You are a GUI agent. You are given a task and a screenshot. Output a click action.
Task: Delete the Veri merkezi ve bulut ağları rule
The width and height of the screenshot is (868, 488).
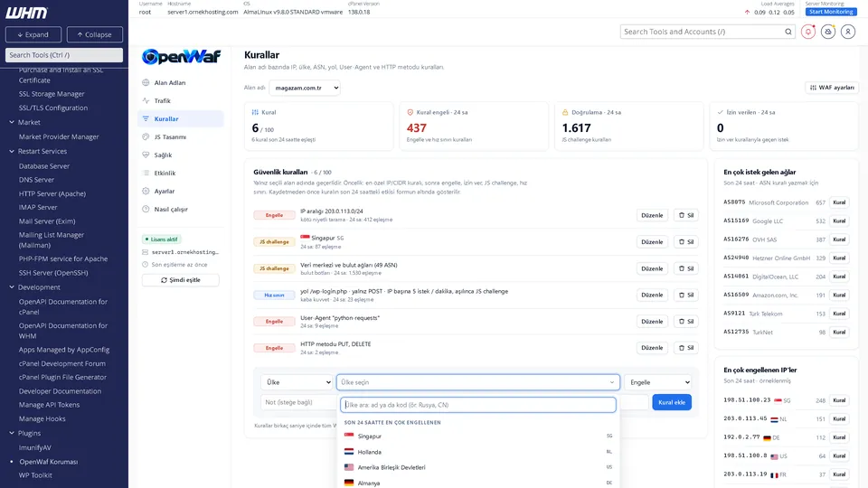point(685,268)
